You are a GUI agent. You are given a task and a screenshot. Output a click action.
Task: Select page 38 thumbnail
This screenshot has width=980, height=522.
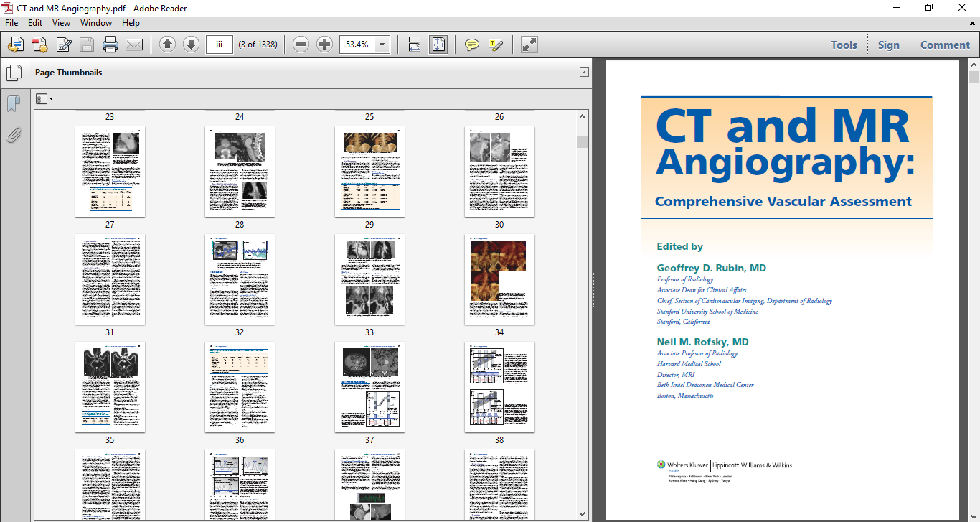point(499,387)
